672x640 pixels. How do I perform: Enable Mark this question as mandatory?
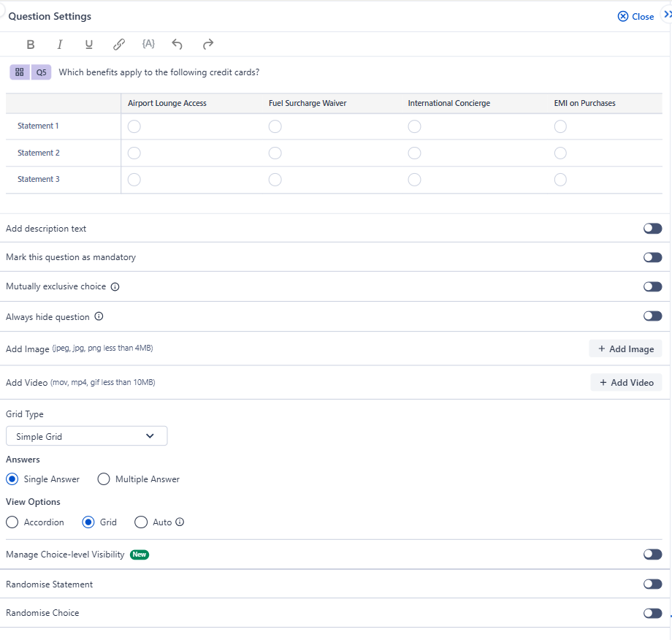pyautogui.click(x=652, y=258)
